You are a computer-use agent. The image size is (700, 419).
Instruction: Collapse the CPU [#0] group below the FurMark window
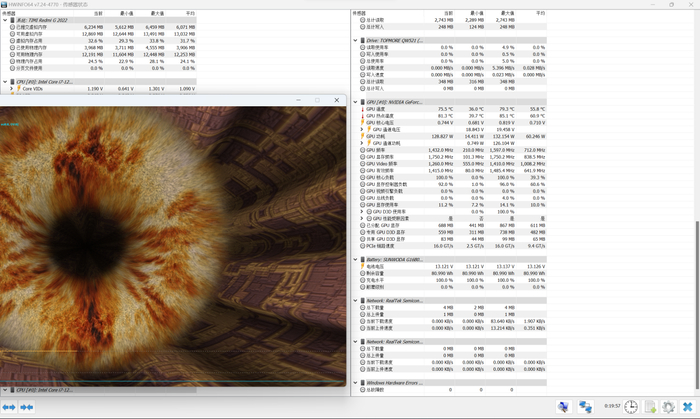5,390
